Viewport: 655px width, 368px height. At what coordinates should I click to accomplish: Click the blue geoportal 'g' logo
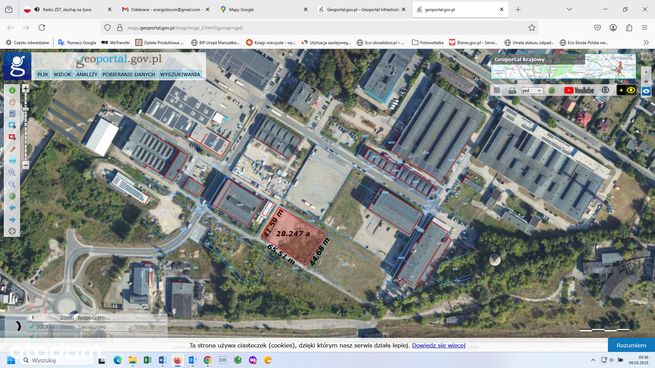click(x=18, y=66)
